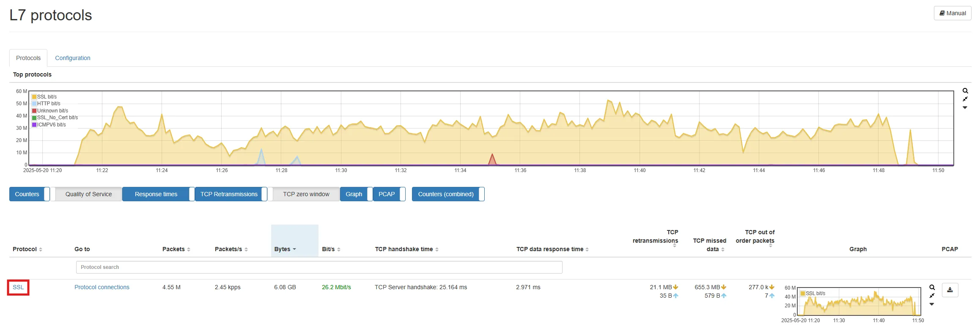
Task: Click the SSL bit/s legend color swatch
Action: coord(34,97)
